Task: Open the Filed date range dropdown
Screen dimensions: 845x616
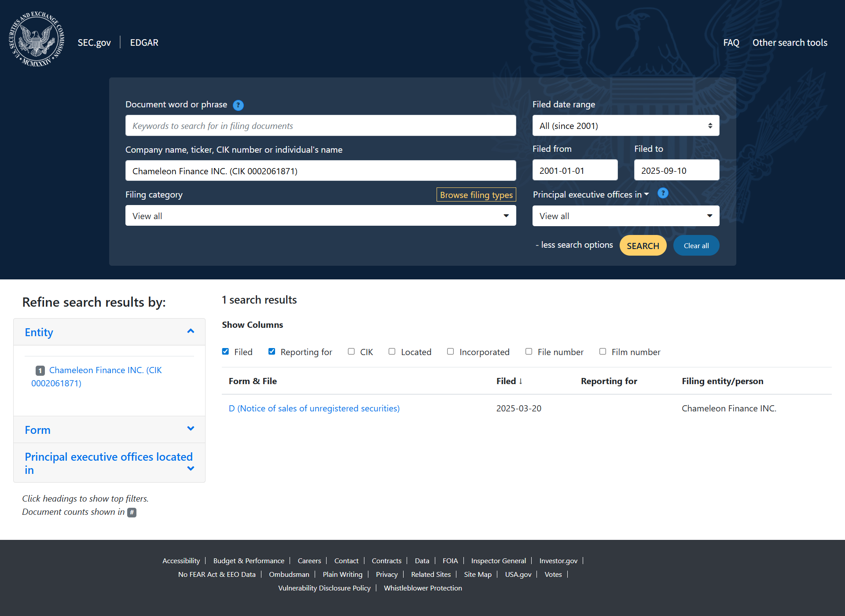Action: click(626, 125)
